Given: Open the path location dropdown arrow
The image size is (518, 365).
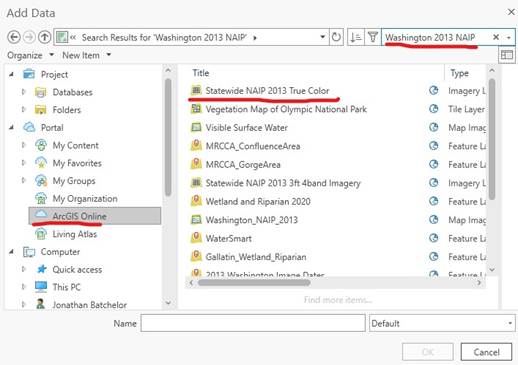Looking at the screenshot, I should click(322, 37).
